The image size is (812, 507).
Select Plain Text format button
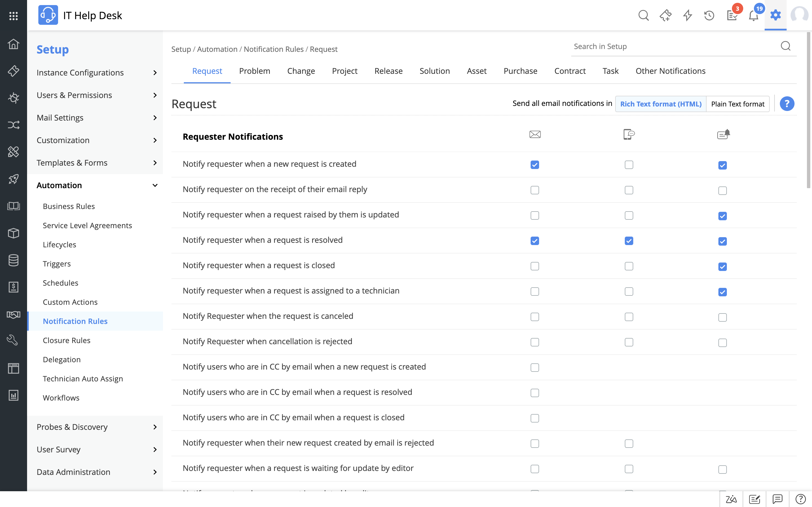738,104
